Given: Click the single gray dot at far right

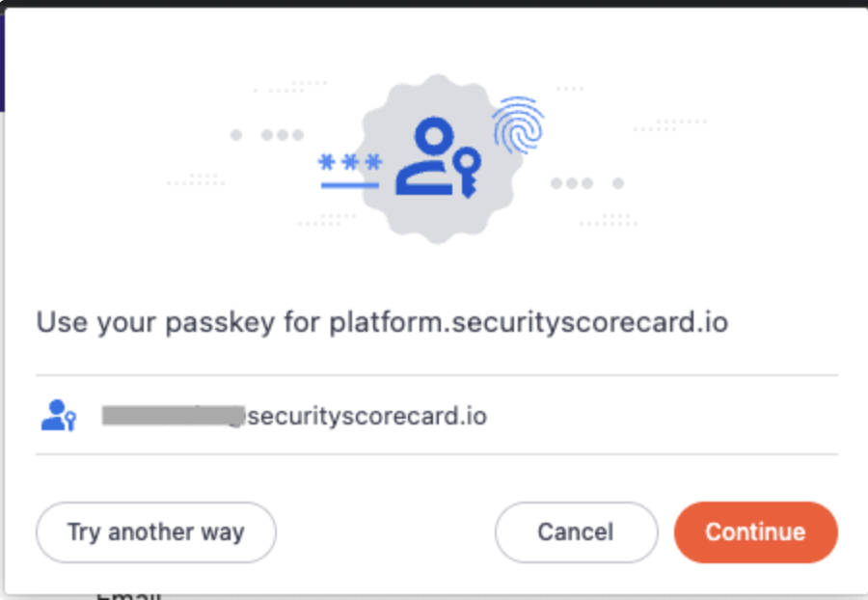Looking at the screenshot, I should (x=618, y=182).
